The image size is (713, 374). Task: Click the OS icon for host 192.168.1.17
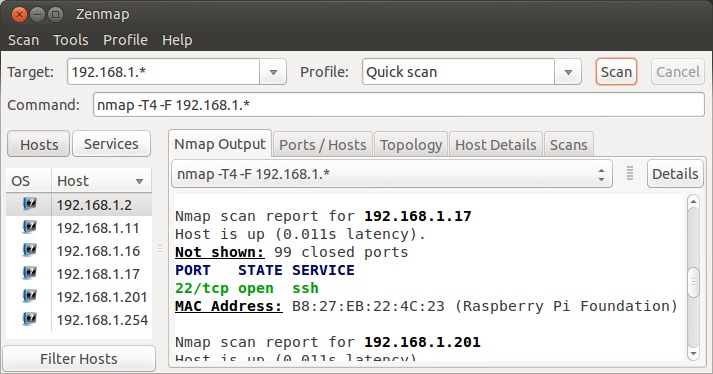click(30, 273)
